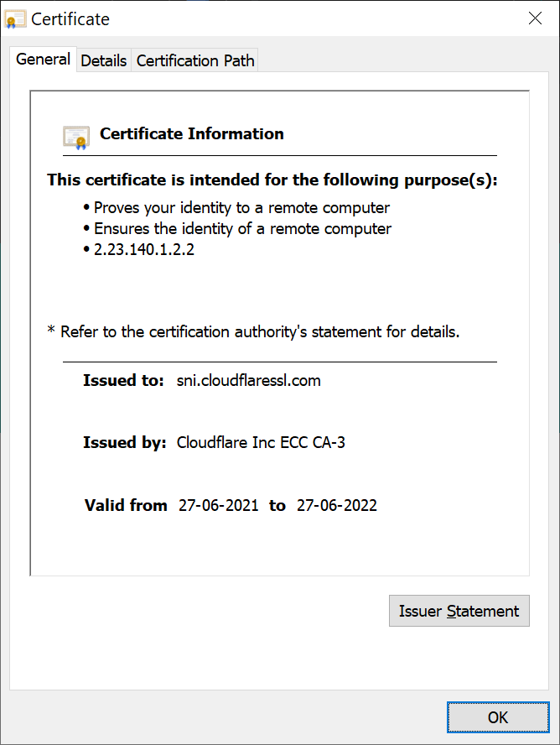This screenshot has height=745, width=560.
Task: Click the Valid from label
Action: (125, 505)
